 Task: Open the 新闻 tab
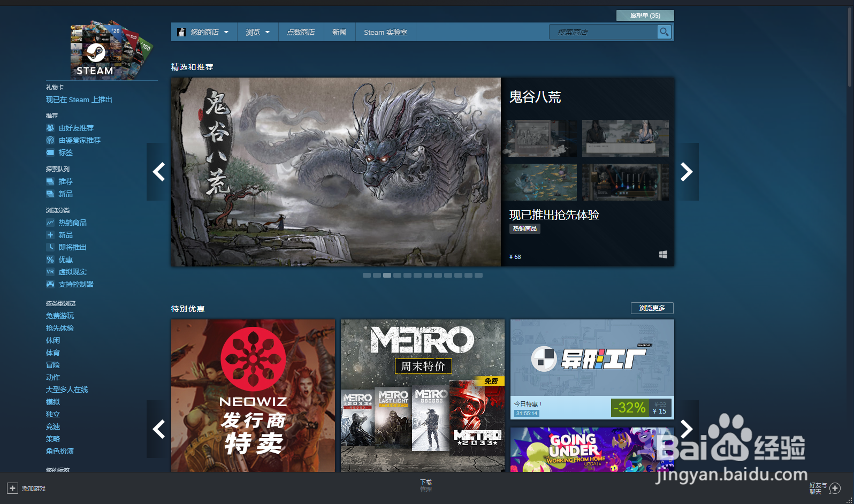click(339, 32)
